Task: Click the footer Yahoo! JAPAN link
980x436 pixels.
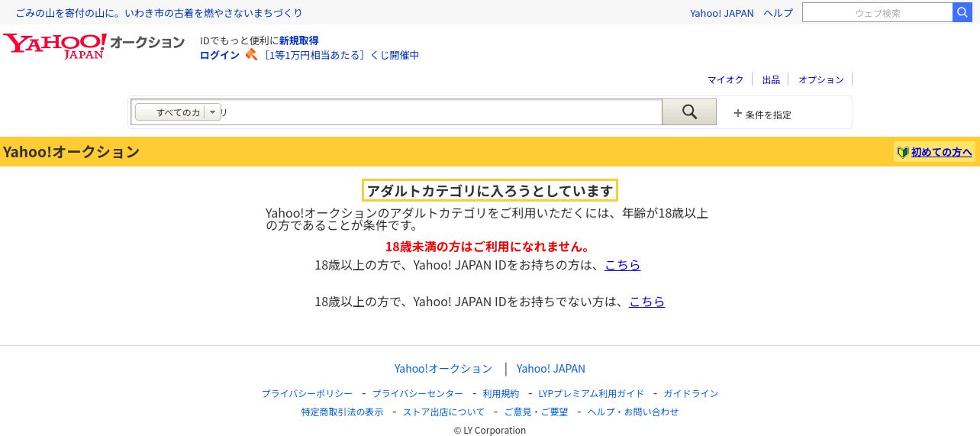Action: 551,368
